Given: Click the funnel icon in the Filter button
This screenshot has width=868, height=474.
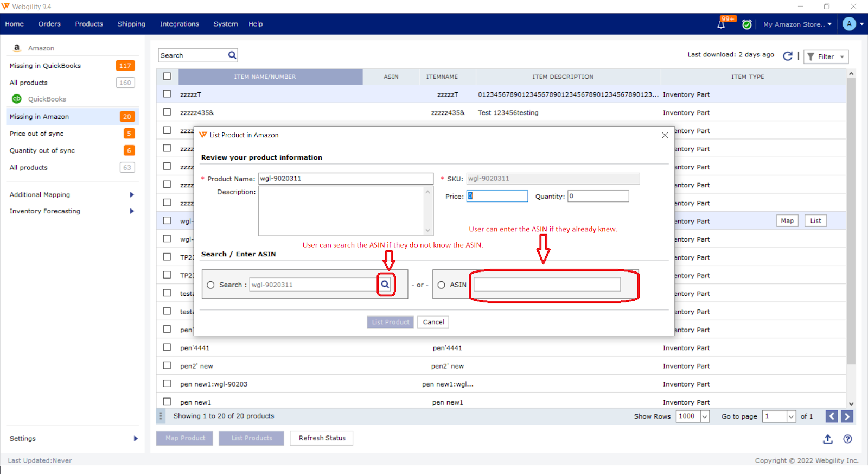Looking at the screenshot, I should coord(810,56).
